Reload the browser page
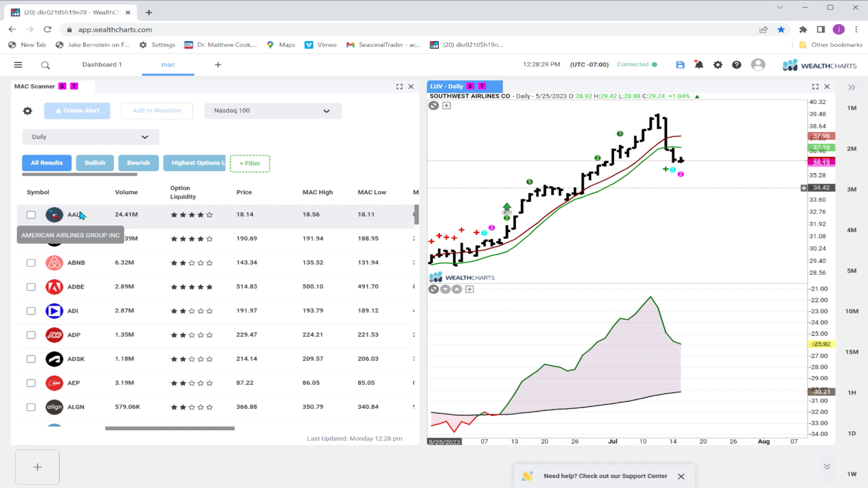This screenshot has width=868, height=488. (x=47, y=29)
